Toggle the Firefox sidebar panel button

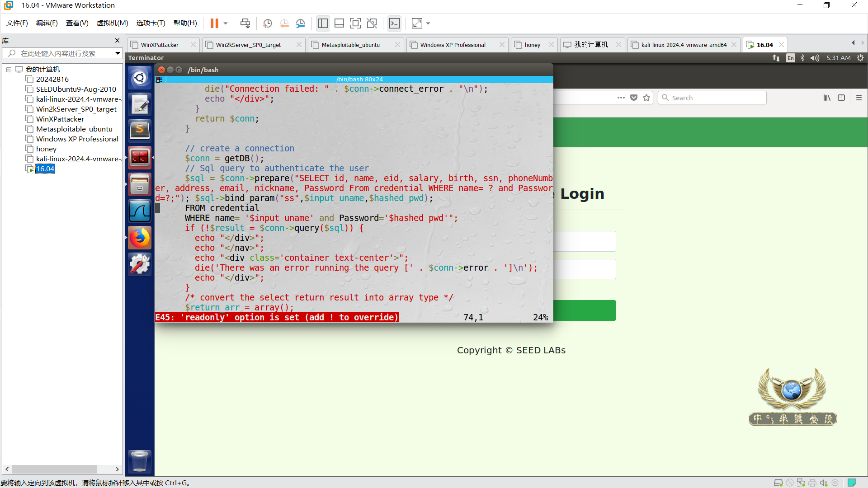[841, 98]
